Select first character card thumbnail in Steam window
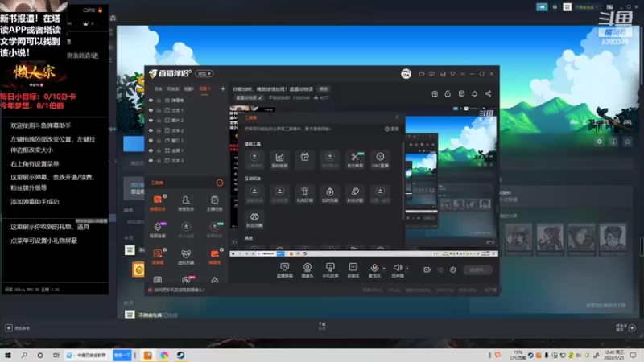The image size is (644, 362). 518,240
